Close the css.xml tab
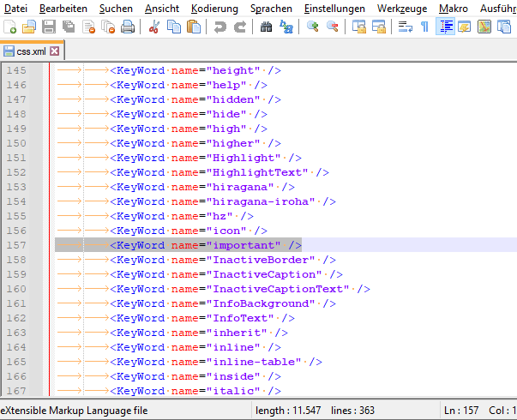Viewport: 517px width, 420px height. 55,51
